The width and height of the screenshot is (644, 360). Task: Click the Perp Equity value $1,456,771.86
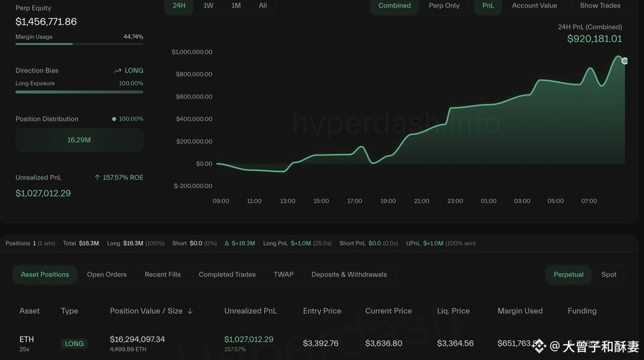click(46, 22)
